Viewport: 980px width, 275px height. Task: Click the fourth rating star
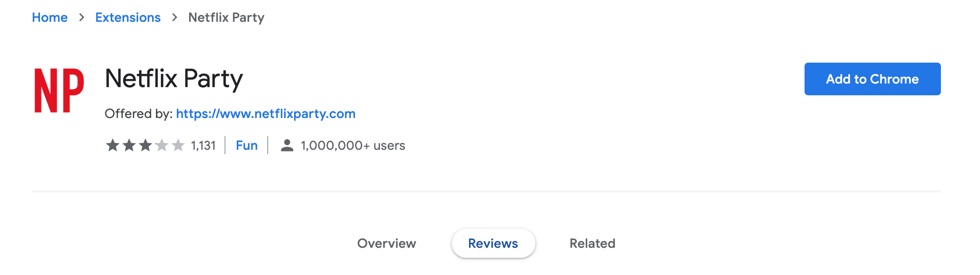click(162, 146)
